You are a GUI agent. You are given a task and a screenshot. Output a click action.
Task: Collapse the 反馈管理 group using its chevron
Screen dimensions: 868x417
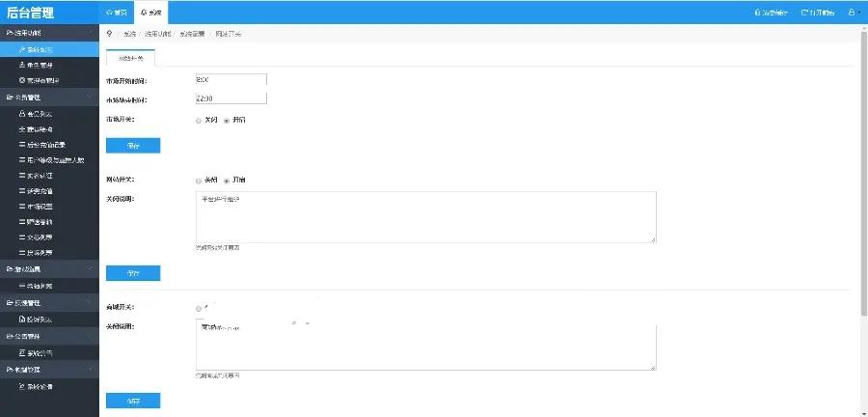[90, 303]
